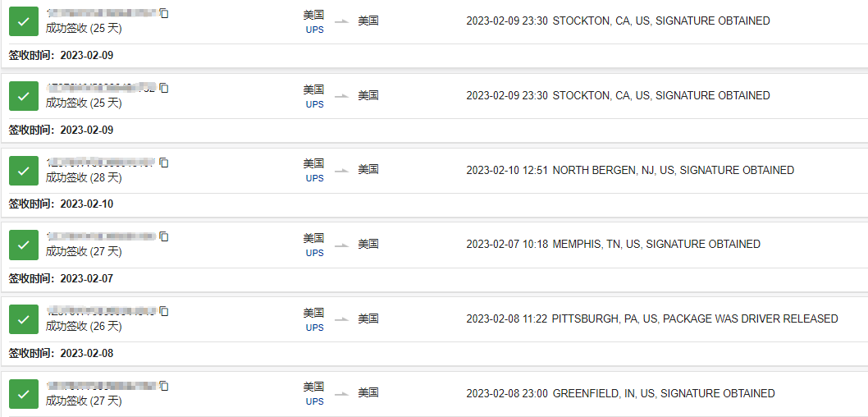Select green check box in first Stockton row
This screenshot has height=417, width=868.
[x=24, y=21]
